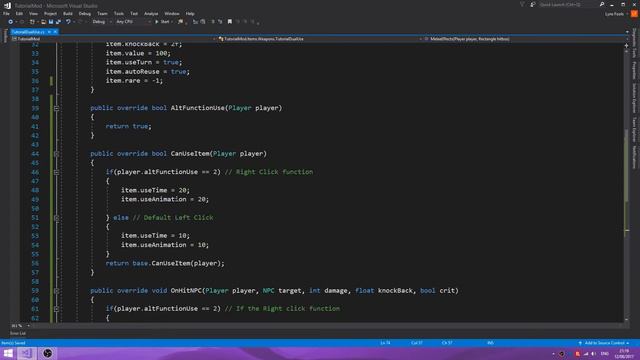Viewport: 640px width, 360px height.
Task: Click the "item.useTime = 20;" code line
Action: point(155,190)
